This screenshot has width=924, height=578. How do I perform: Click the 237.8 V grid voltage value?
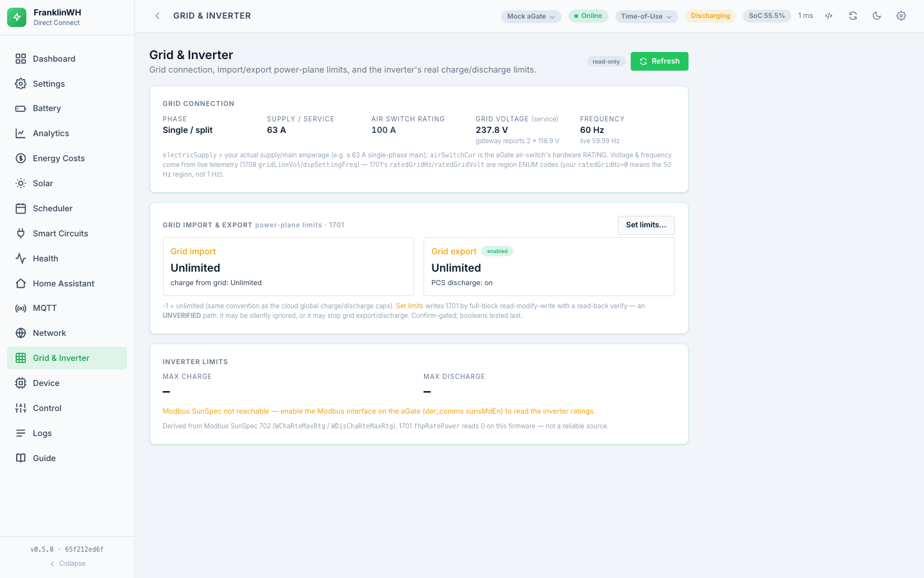492,130
